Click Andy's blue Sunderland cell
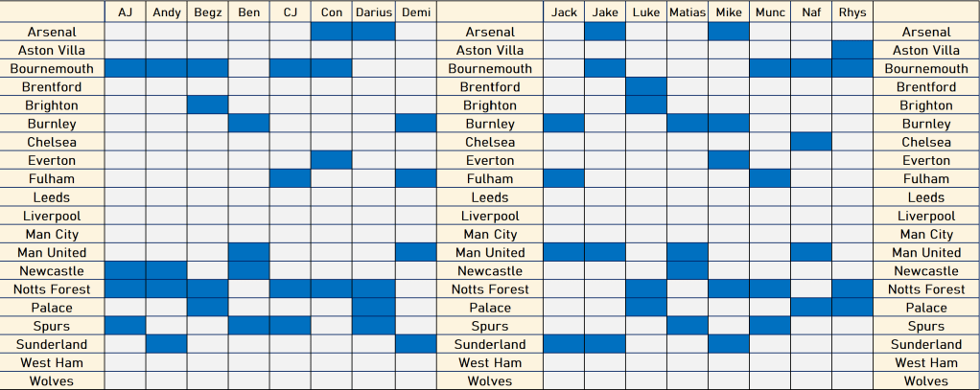This screenshot has height=390, width=980. (166, 344)
